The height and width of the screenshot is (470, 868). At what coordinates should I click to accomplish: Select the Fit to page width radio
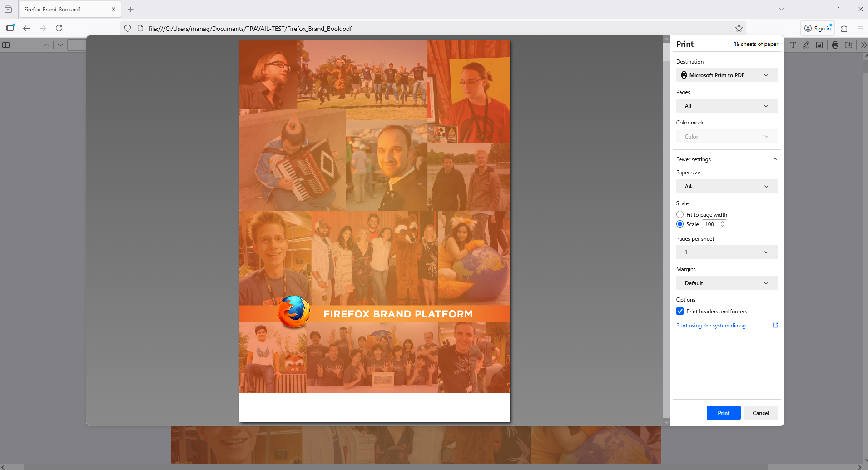(680, 214)
